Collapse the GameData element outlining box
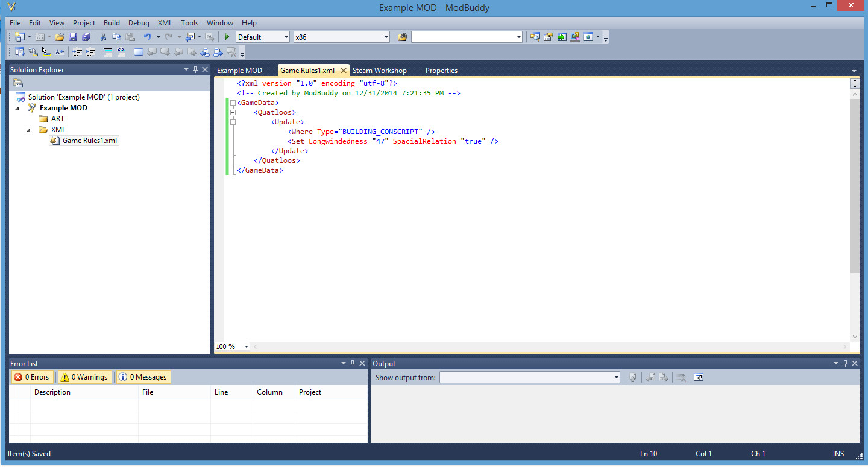This screenshot has width=868, height=467. [233, 103]
